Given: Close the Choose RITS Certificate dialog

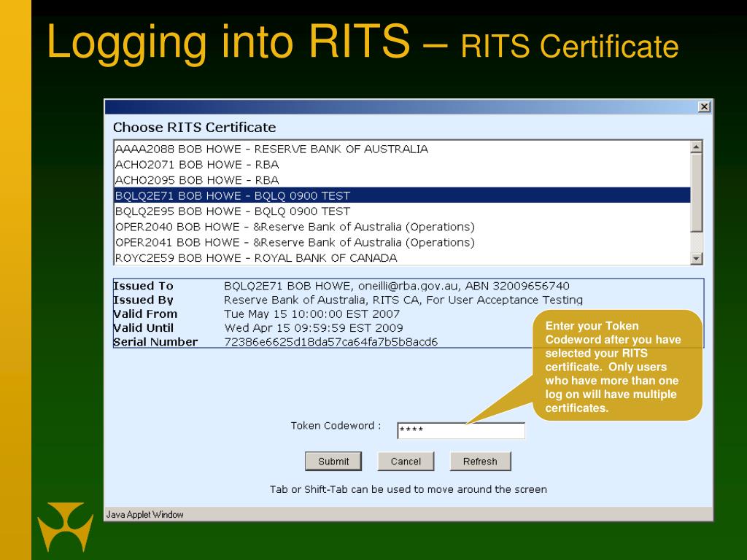Looking at the screenshot, I should pyautogui.click(x=704, y=106).
